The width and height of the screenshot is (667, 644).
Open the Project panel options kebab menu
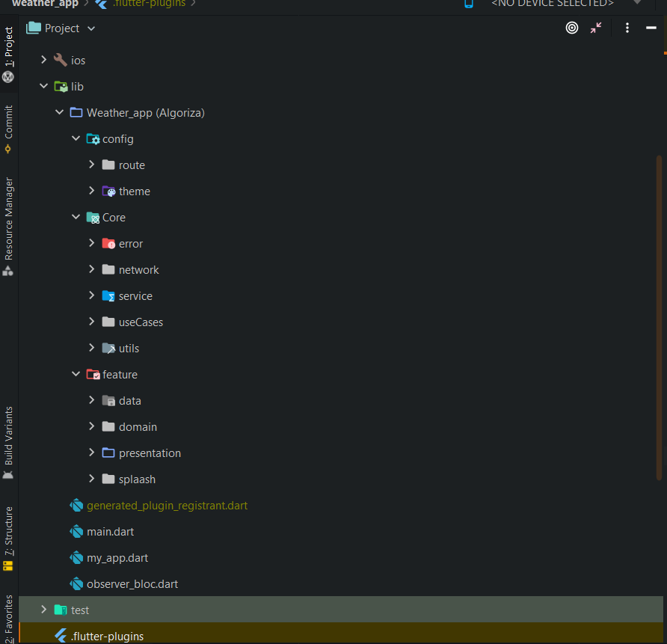pyautogui.click(x=627, y=28)
